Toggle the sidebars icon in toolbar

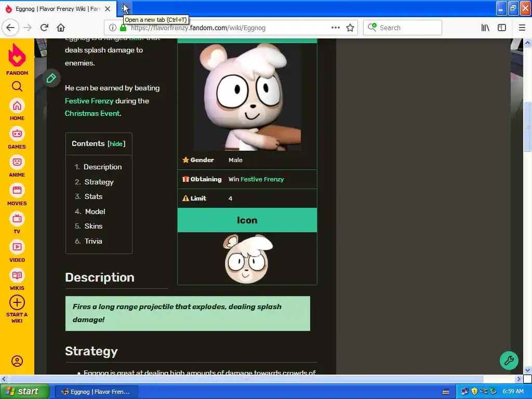[502, 28]
